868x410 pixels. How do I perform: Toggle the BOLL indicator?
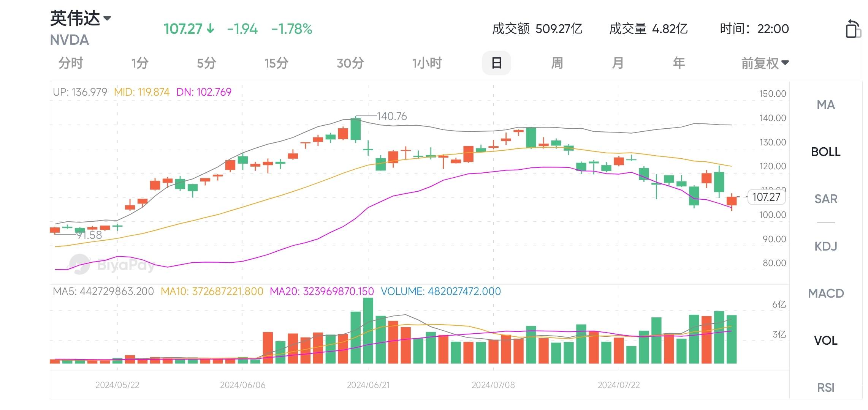[x=826, y=152]
